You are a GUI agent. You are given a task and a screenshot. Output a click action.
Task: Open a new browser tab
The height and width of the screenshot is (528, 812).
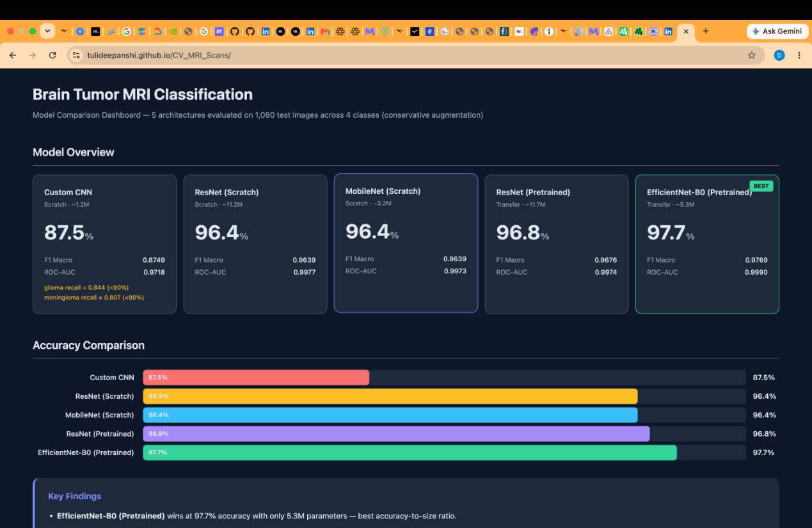[x=706, y=31]
